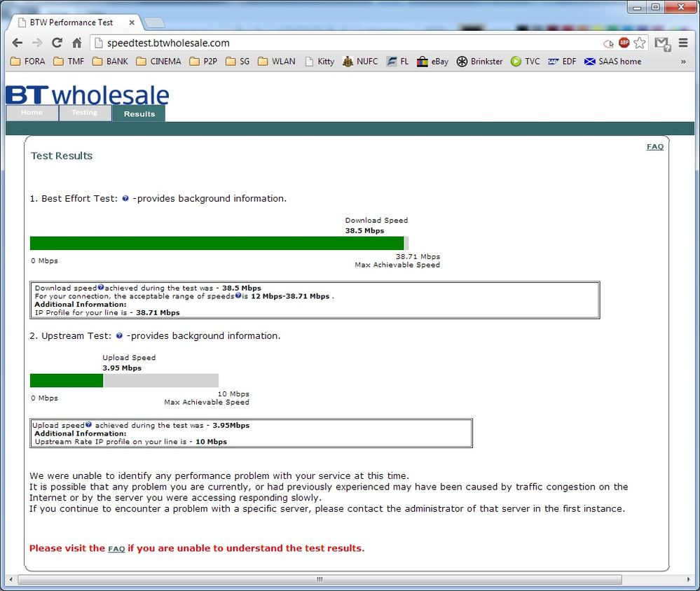Click the green download speed bar
Viewport: 700px width, 591px height.
click(x=217, y=243)
